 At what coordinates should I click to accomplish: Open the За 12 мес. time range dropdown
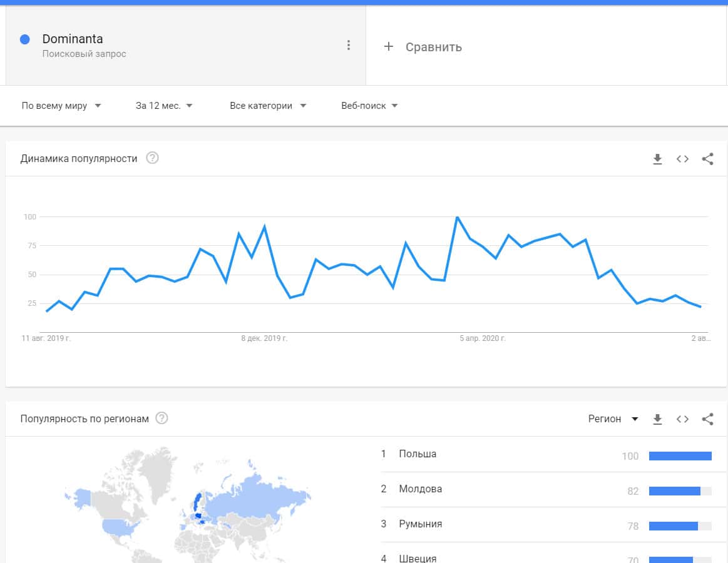pyautogui.click(x=164, y=106)
